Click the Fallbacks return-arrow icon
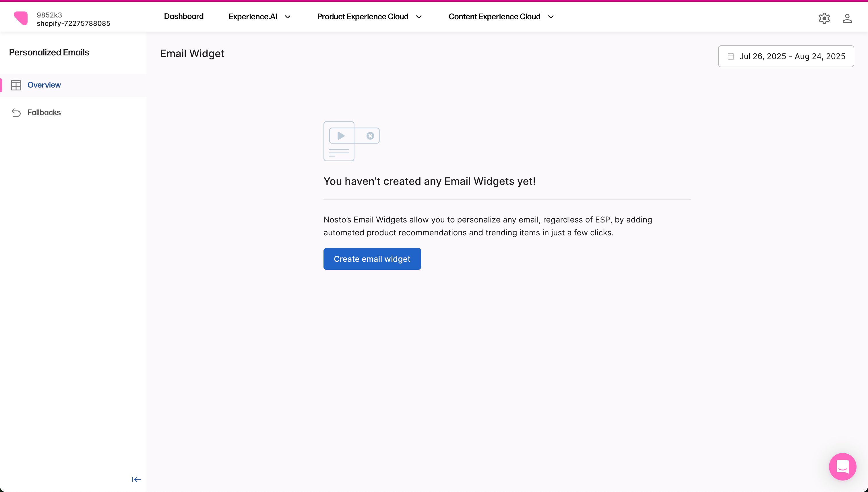Image resolution: width=868 pixels, height=492 pixels. [16, 113]
